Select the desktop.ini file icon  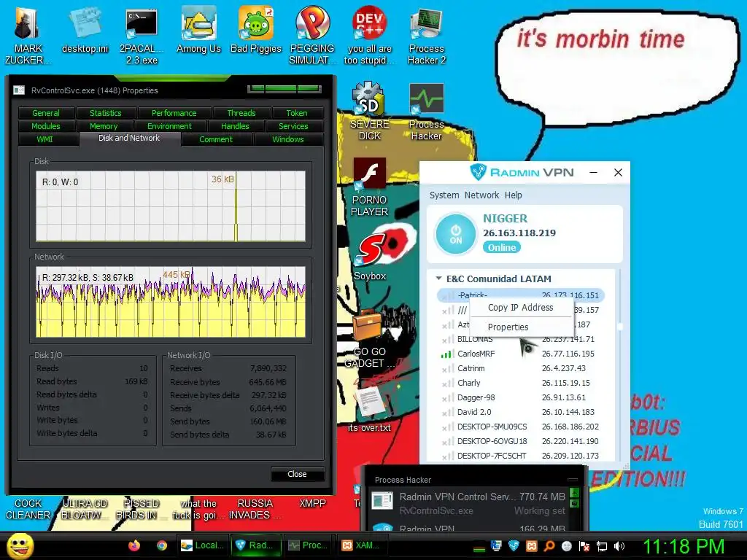pyautogui.click(x=85, y=29)
